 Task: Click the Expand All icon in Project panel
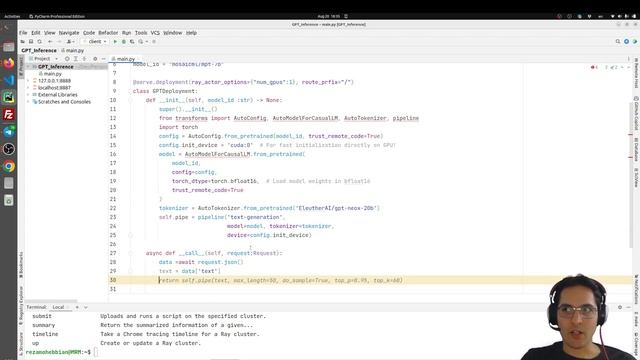click(76, 59)
